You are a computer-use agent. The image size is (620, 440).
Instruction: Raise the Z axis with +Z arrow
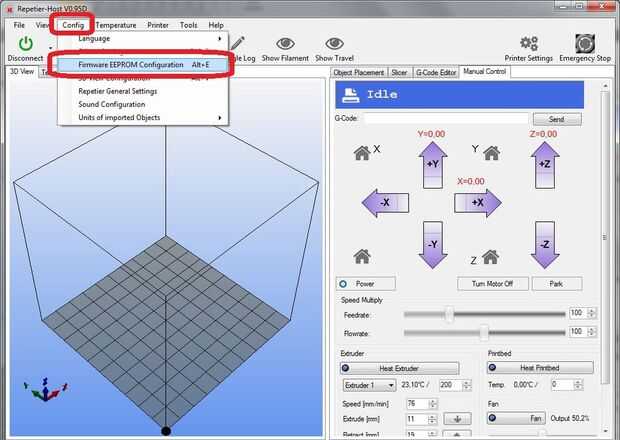coord(545,165)
